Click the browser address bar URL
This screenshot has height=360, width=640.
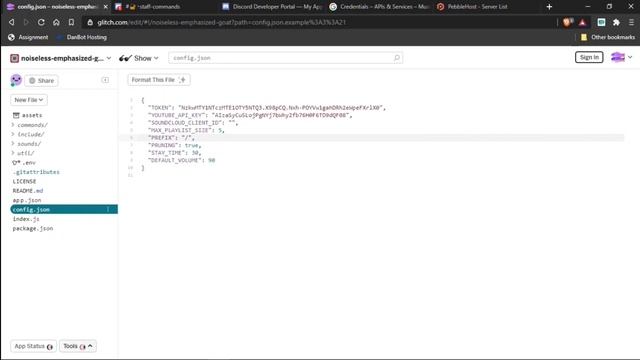click(221, 22)
